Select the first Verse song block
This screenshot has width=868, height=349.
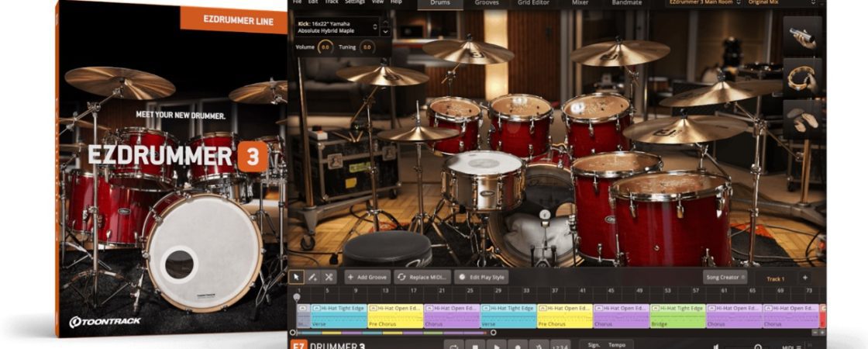point(339,316)
